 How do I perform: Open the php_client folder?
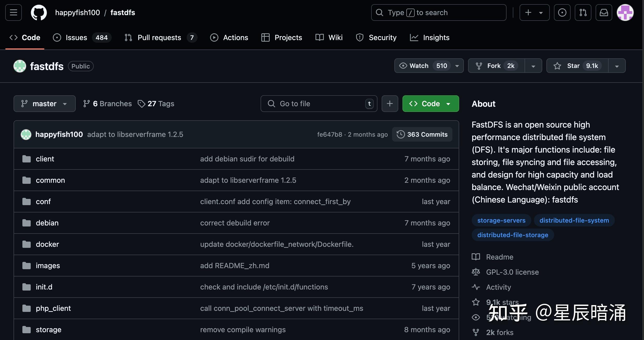53,308
